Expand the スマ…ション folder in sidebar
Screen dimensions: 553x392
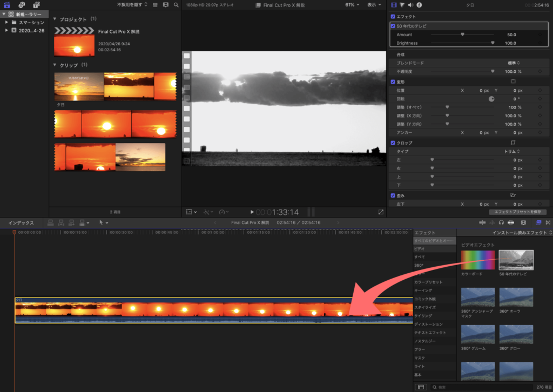pos(6,22)
